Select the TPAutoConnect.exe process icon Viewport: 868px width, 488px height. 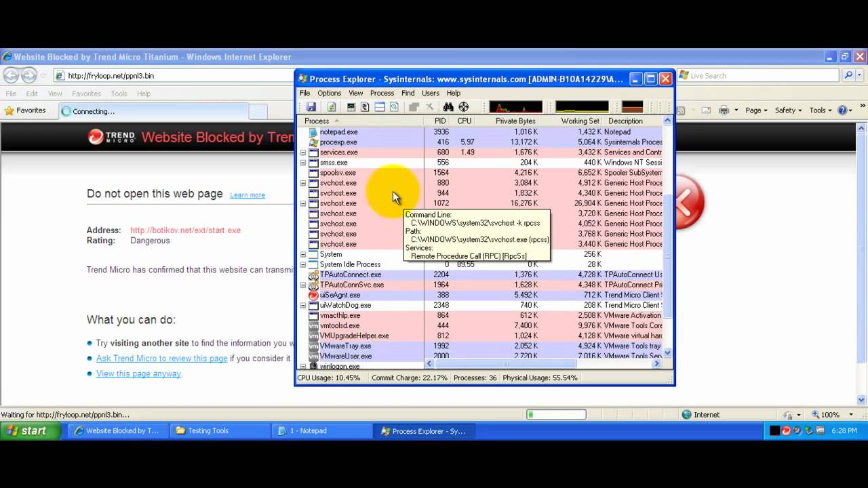point(313,274)
